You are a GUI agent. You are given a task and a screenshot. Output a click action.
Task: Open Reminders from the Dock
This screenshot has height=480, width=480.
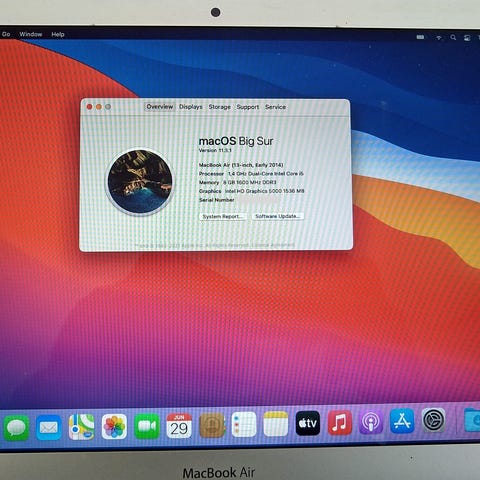pos(244,425)
